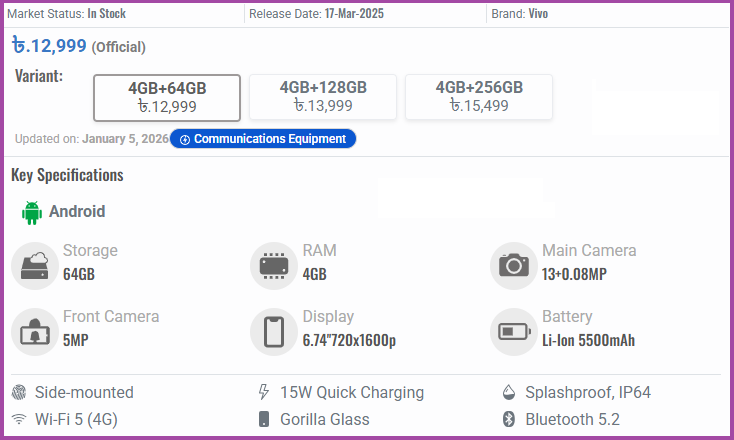Viewport: 734px width, 440px height.
Task: Click the green Android robot icon
Action: pos(32,212)
